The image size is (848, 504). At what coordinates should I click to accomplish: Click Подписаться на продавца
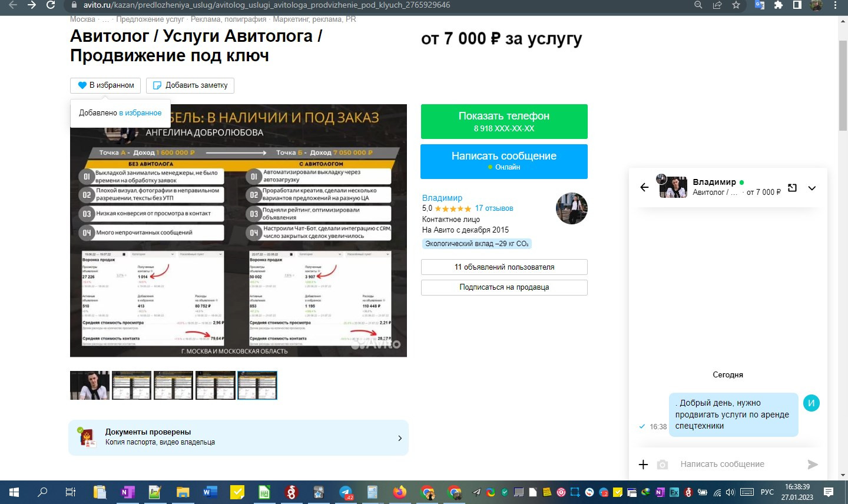(504, 287)
